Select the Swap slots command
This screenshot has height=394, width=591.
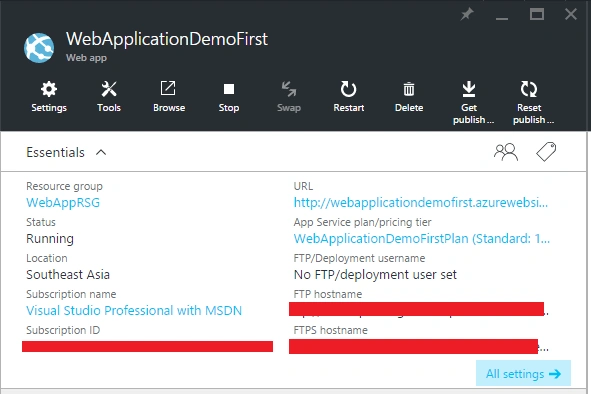(x=289, y=97)
